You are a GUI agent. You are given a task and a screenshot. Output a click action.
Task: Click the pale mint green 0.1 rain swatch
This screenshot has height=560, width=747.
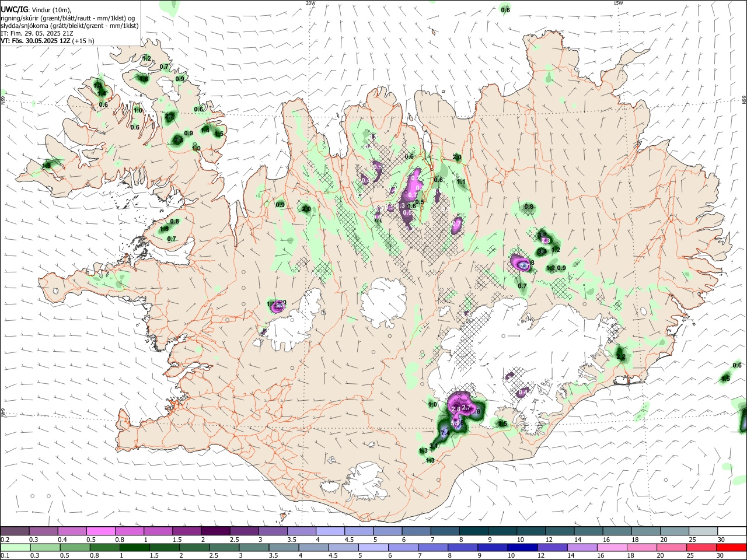coord(15,547)
